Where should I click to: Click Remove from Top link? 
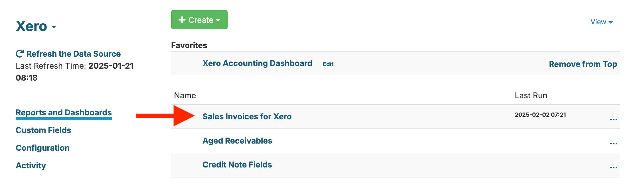click(583, 64)
